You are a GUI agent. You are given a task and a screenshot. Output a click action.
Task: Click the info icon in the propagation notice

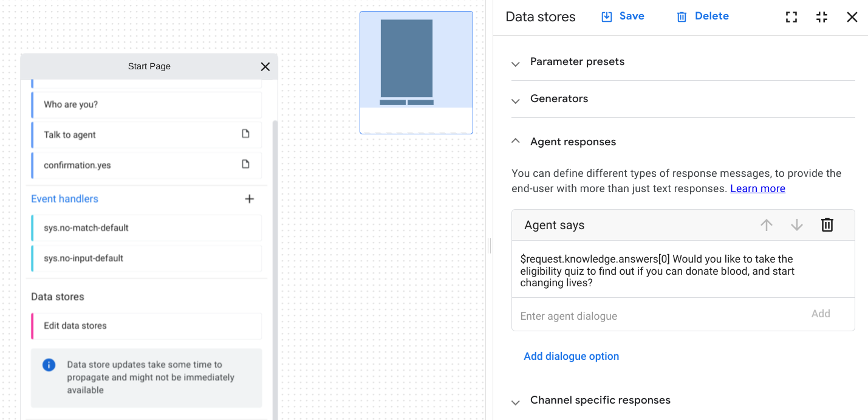pos(49,365)
